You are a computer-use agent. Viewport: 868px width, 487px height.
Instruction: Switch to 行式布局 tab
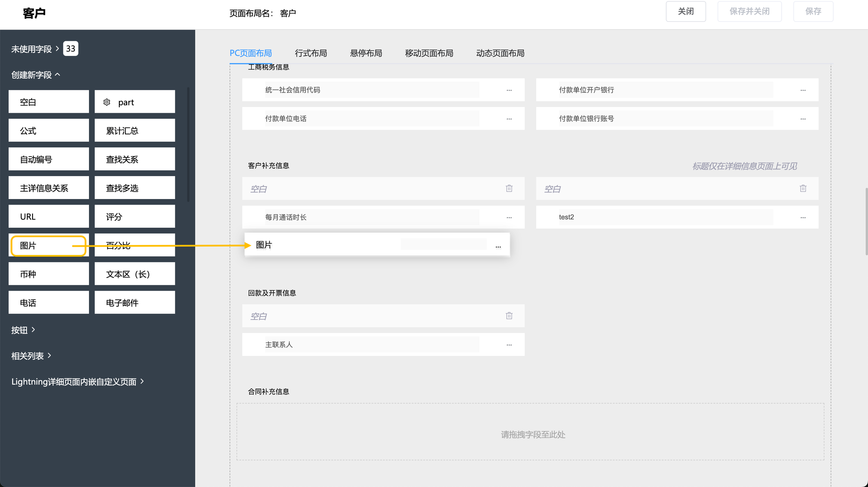pyautogui.click(x=311, y=53)
